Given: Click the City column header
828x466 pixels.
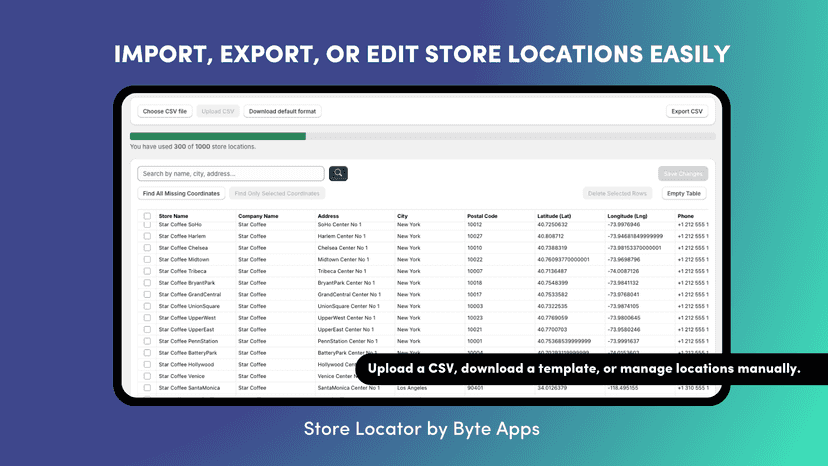Looking at the screenshot, I should click(402, 216).
